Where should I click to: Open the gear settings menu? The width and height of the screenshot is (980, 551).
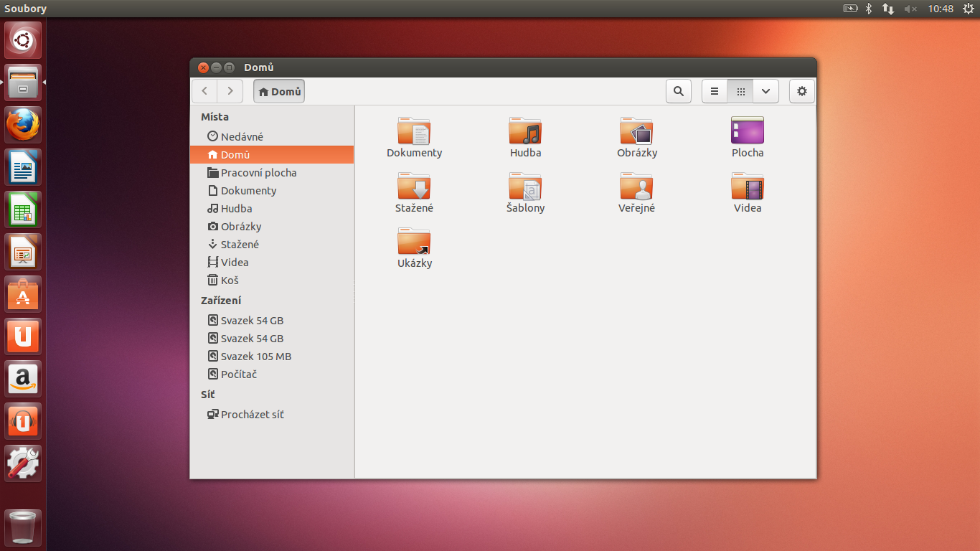[x=802, y=91]
